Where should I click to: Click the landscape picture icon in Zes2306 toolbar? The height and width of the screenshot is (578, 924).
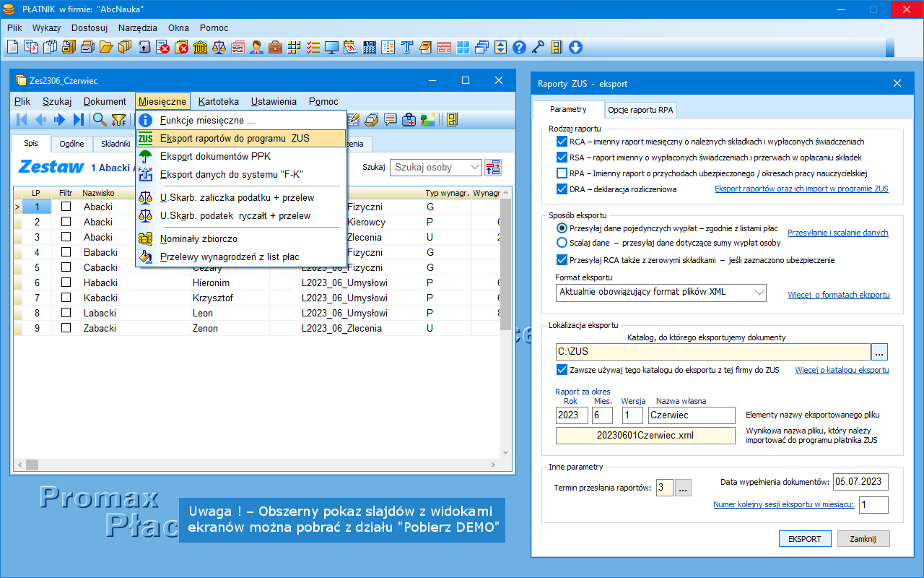point(428,120)
